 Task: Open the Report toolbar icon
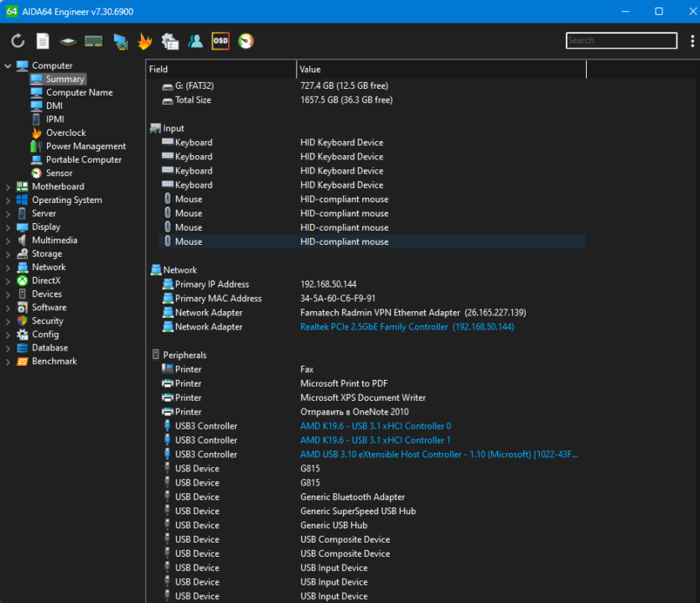43,41
